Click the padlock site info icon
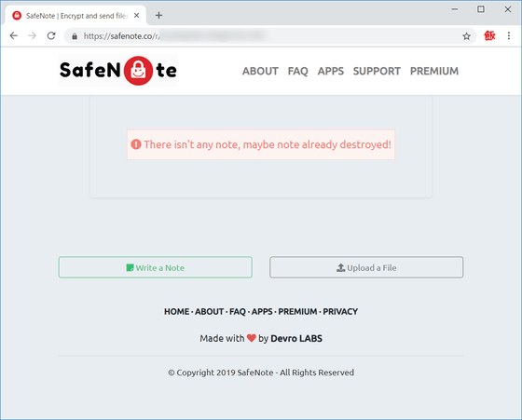Viewport: 522px width, 420px height. click(75, 36)
